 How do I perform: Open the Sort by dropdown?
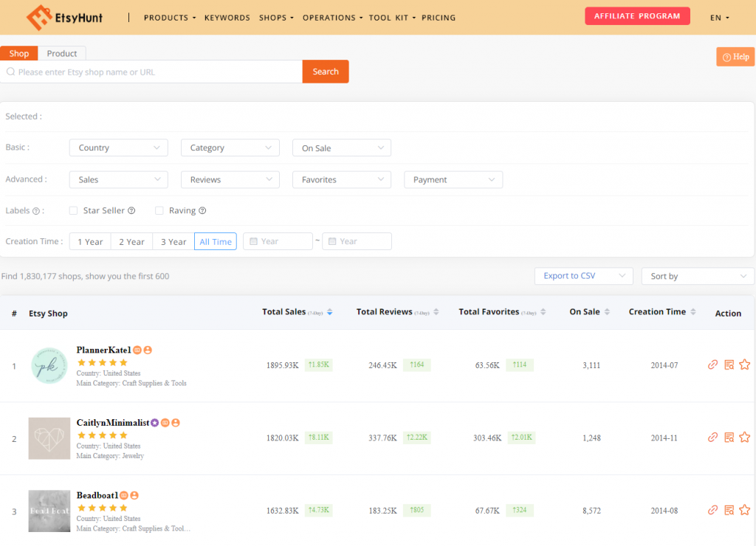697,275
